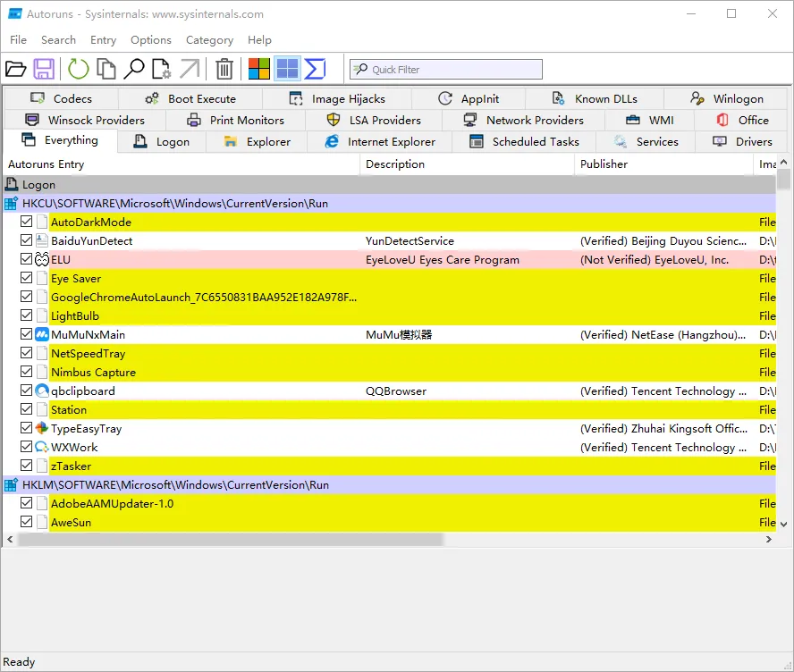The width and height of the screenshot is (794, 672).
Task: Click the vertical scrollbar down arrow
Action: point(783,525)
